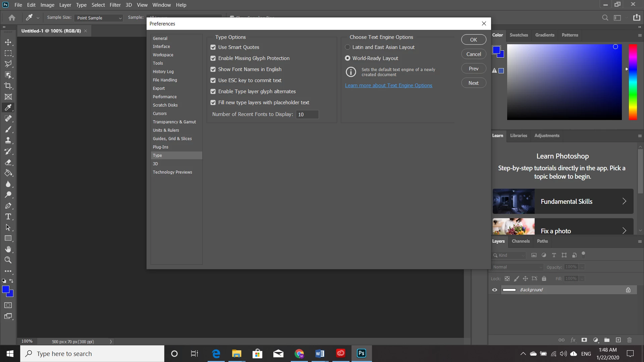Open the Filter menu
The height and width of the screenshot is (362, 644).
[x=115, y=5]
